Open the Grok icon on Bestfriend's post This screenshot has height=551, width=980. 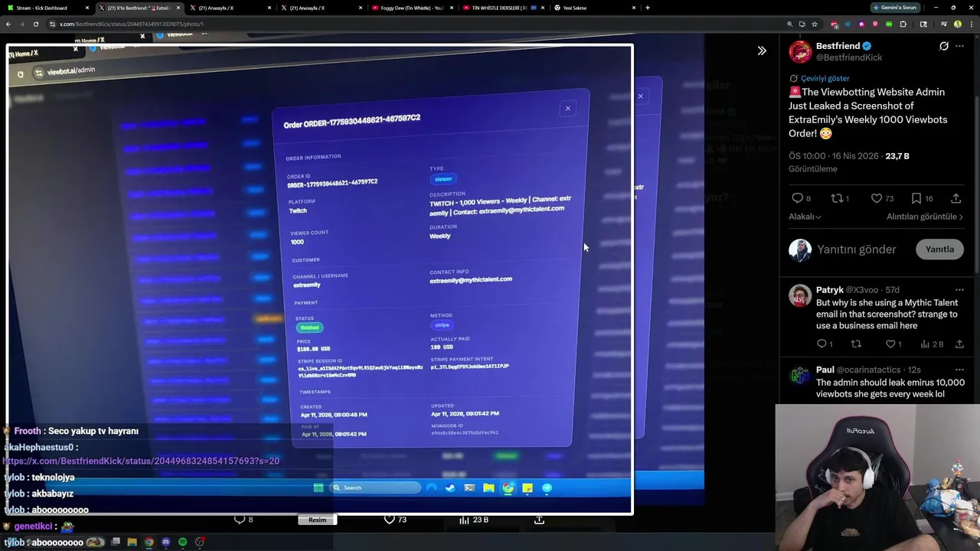click(944, 46)
